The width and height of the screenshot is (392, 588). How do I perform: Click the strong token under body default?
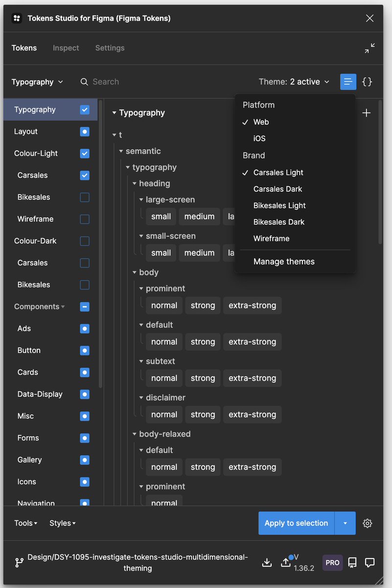[203, 342]
